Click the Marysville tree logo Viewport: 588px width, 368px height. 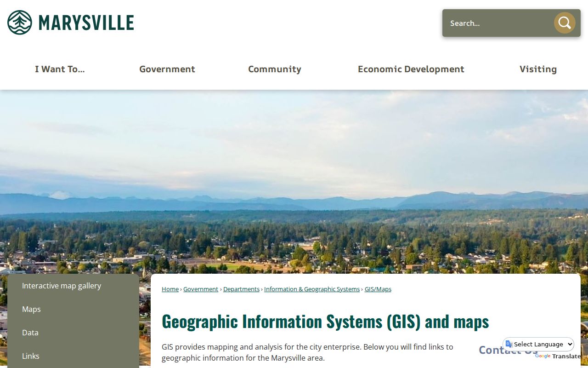click(x=20, y=23)
